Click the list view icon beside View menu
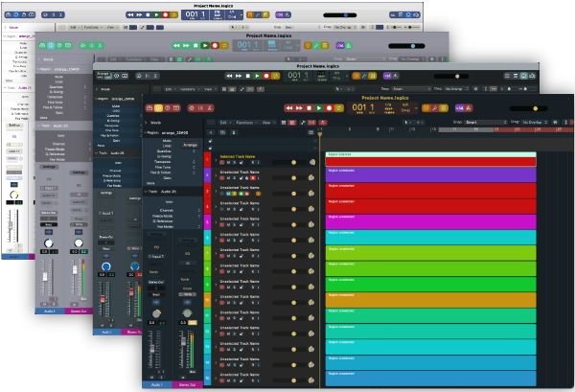Viewport: 575px width, 392px height. coord(284,123)
